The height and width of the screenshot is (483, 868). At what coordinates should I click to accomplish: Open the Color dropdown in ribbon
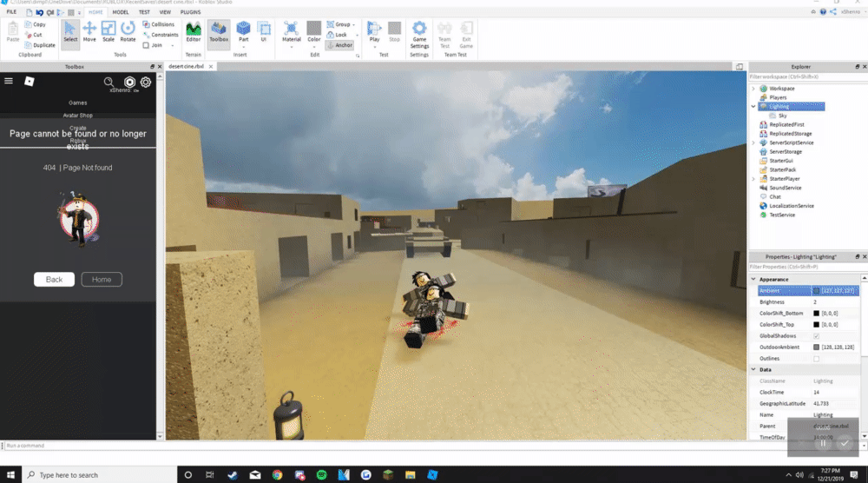point(314,47)
